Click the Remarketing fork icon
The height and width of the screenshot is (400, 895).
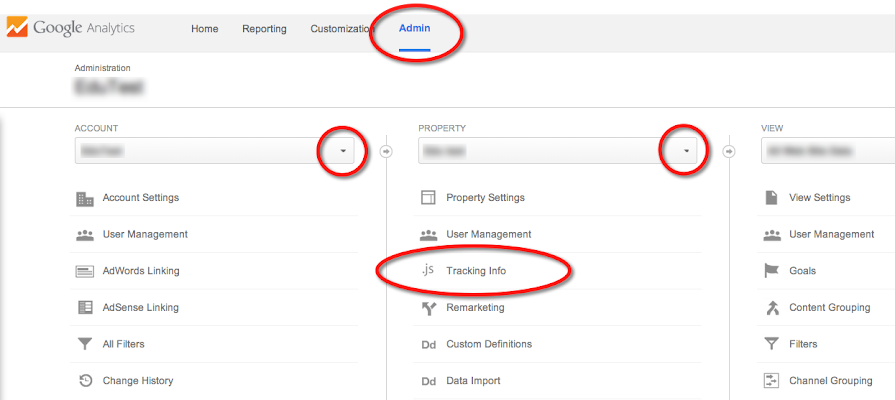[x=429, y=308]
